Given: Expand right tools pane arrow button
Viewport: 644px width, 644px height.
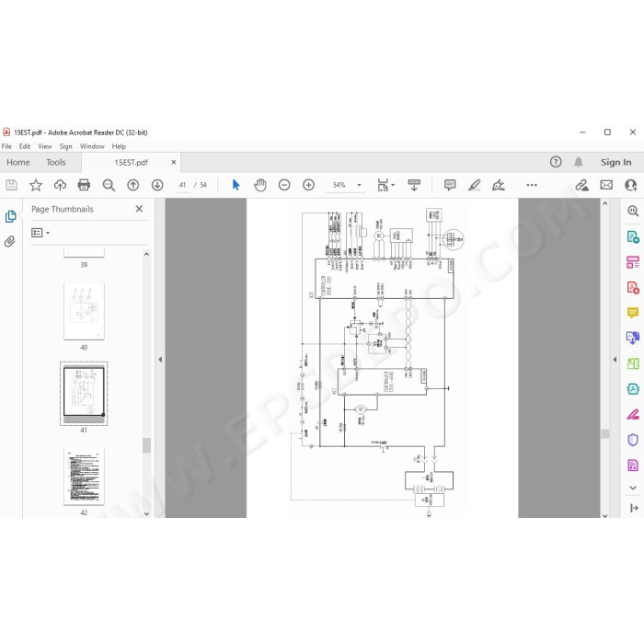Looking at the screenshot, I should [634, 509].
